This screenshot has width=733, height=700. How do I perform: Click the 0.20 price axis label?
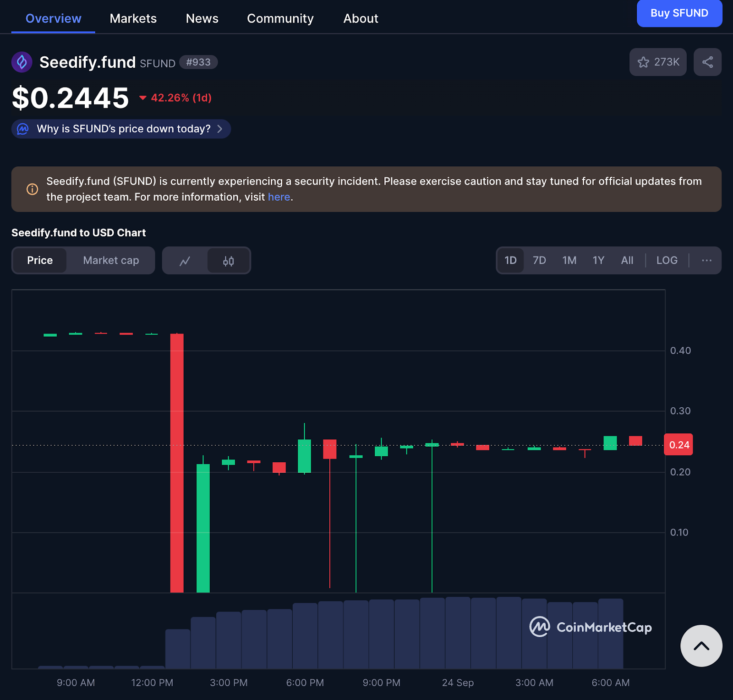click(680, 472)
